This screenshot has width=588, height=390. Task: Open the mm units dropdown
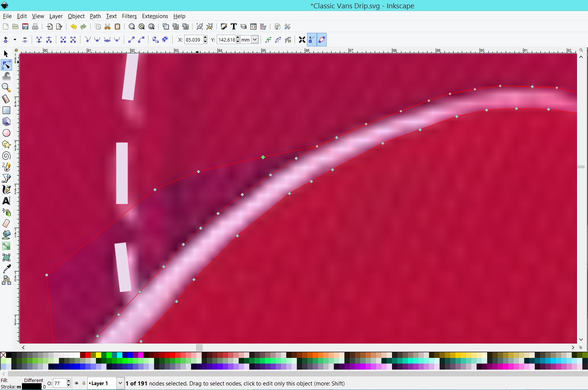coord(255,40)
